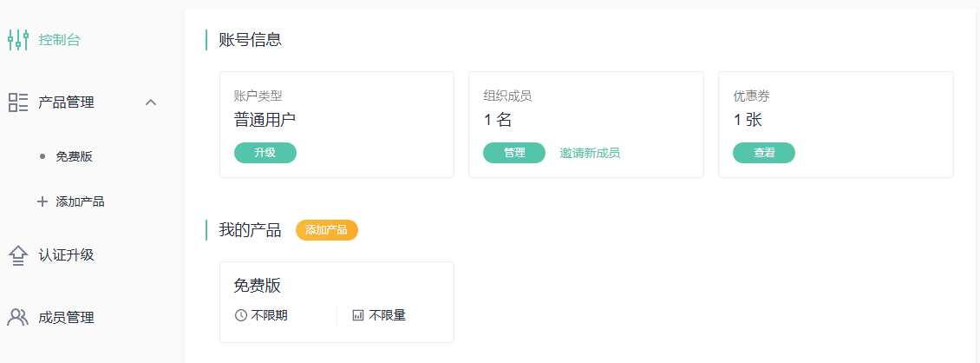The image size is (980, 363).
Task: Follow the 邀请新成员 link
Action: tap(590, 153)
